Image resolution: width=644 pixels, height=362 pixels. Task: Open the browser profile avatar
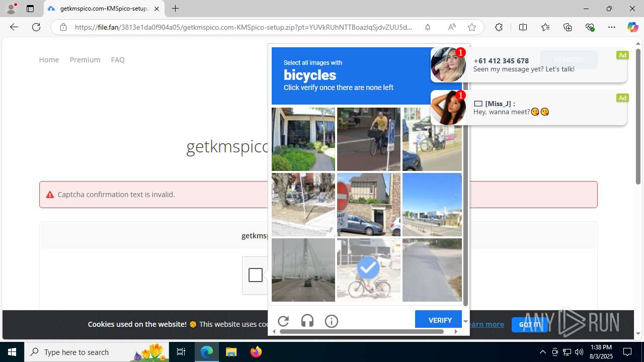(x=11, y=9)
